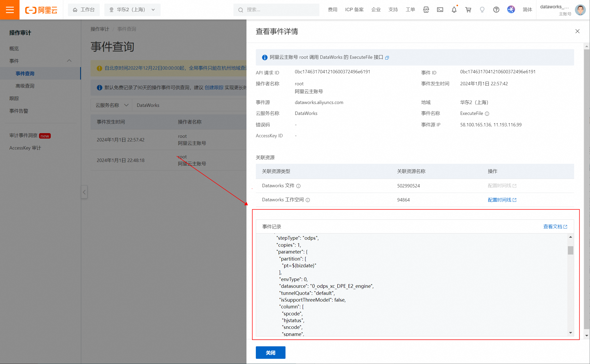Open the shopping cart icon
This screenshot has height=364, width=590.
(x=468, y=10)
